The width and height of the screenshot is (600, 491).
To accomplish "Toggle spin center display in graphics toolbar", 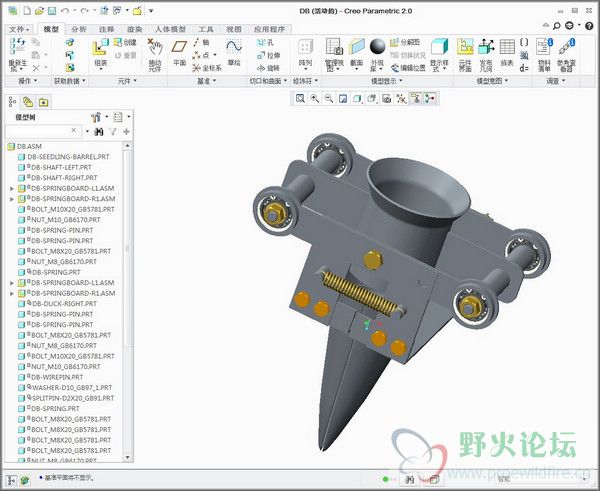I will [430, 99].
